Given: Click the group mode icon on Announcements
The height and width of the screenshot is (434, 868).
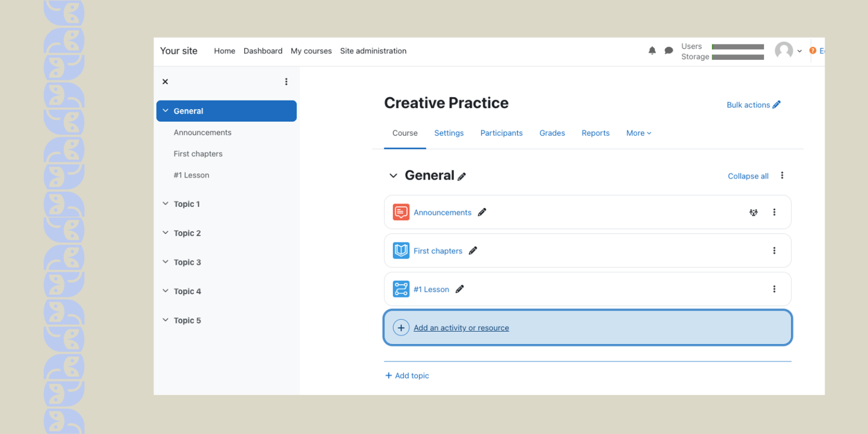Looking at the screenshot, I should 753,212.
